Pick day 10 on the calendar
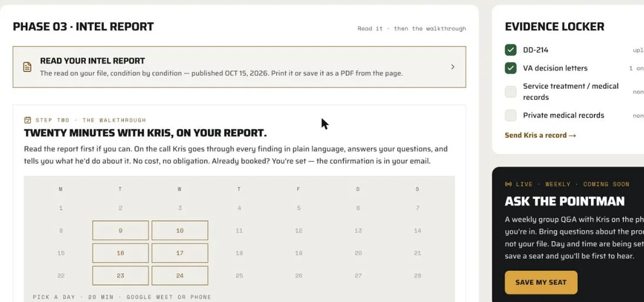The height and width of the screenshot is (302, 644). (x=180, y=230)
